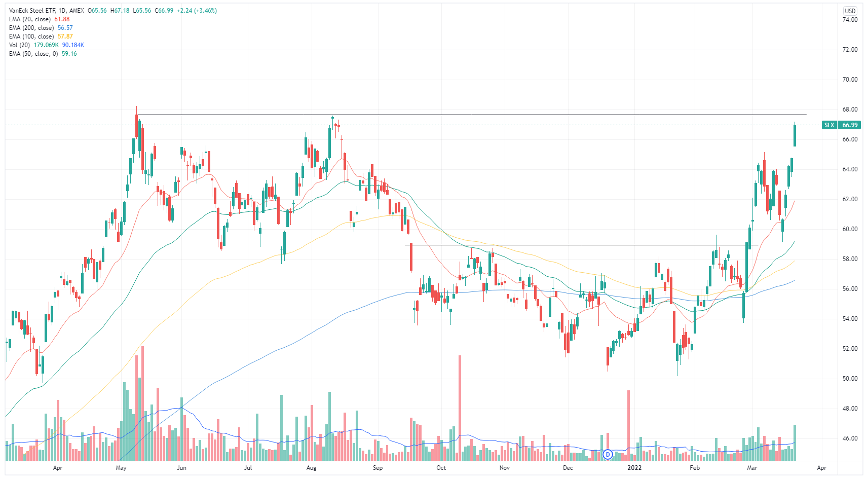Click the Dec time axis label

pyautogui.click(x=568, y=468)
